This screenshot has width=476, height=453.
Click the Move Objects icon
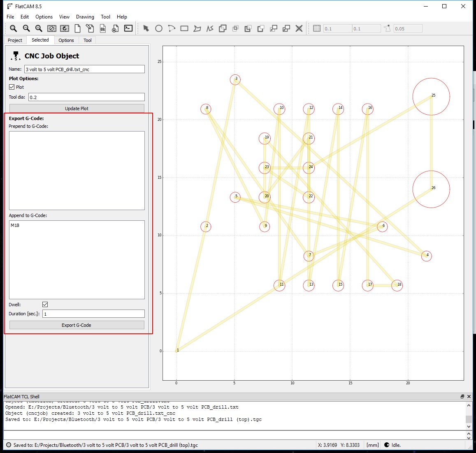pyautogui.click(x=274, y=28)
